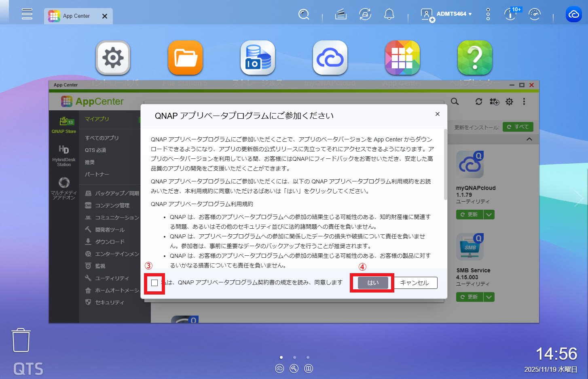Open the Storage & Snapshots desktop icon

tap(258, 58)
